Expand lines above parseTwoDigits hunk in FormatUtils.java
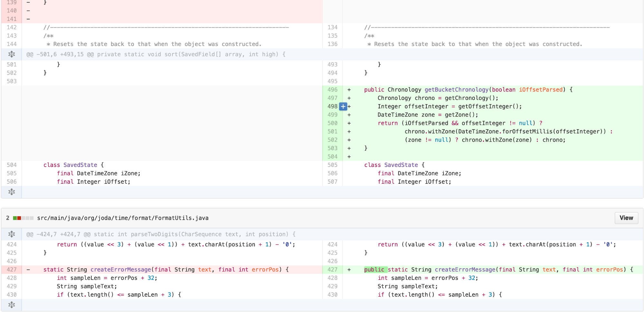This screenshot has width=644, height=312. 12,234
